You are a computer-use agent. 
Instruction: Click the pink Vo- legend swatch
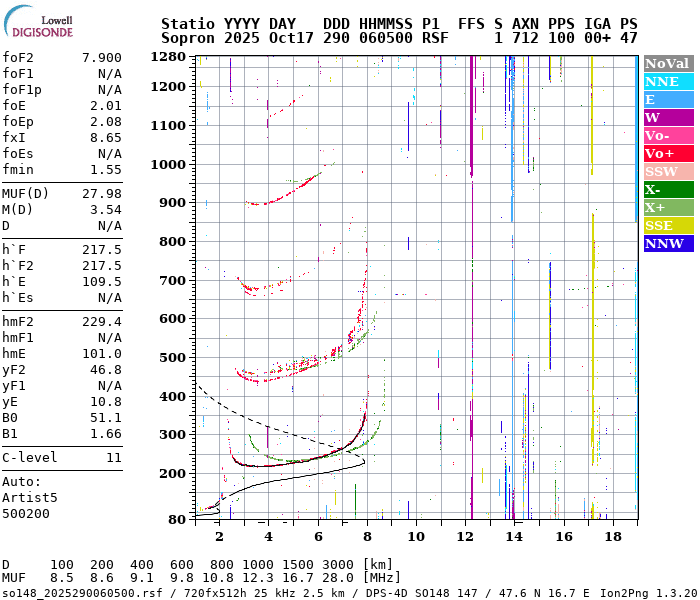pos(667,135)
